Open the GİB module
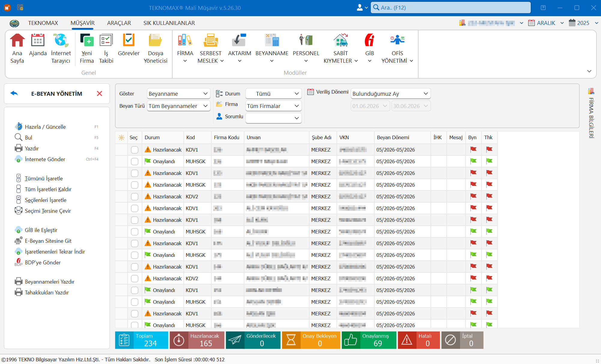This screenshot has width=601, height=364. (x=370, y=49)
